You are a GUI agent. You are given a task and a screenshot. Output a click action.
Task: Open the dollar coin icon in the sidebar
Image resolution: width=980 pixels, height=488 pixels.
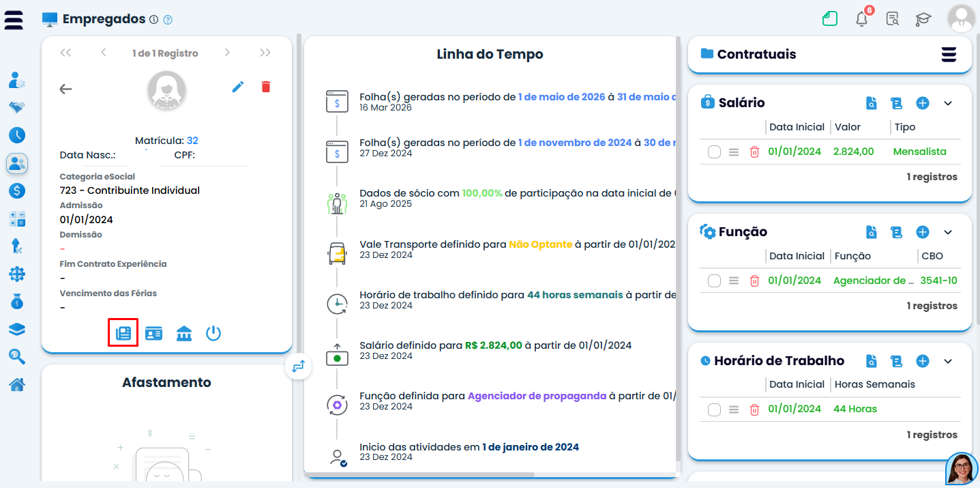17,190
